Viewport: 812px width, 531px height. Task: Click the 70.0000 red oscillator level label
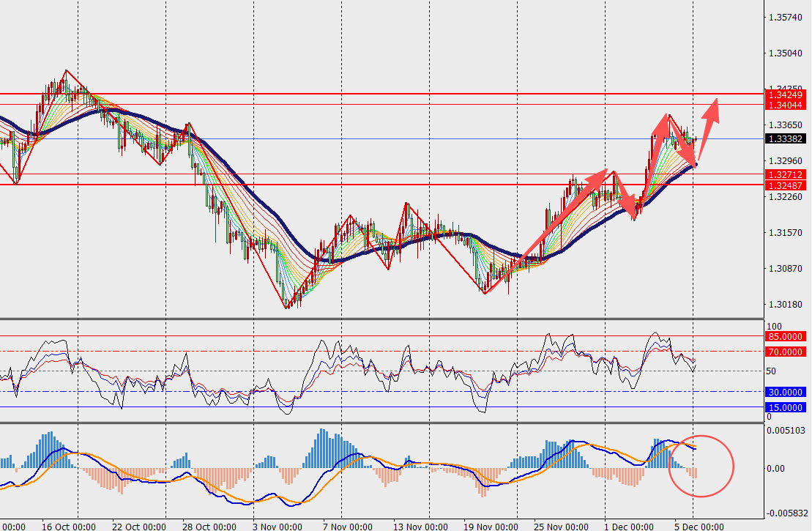[785, 352]
